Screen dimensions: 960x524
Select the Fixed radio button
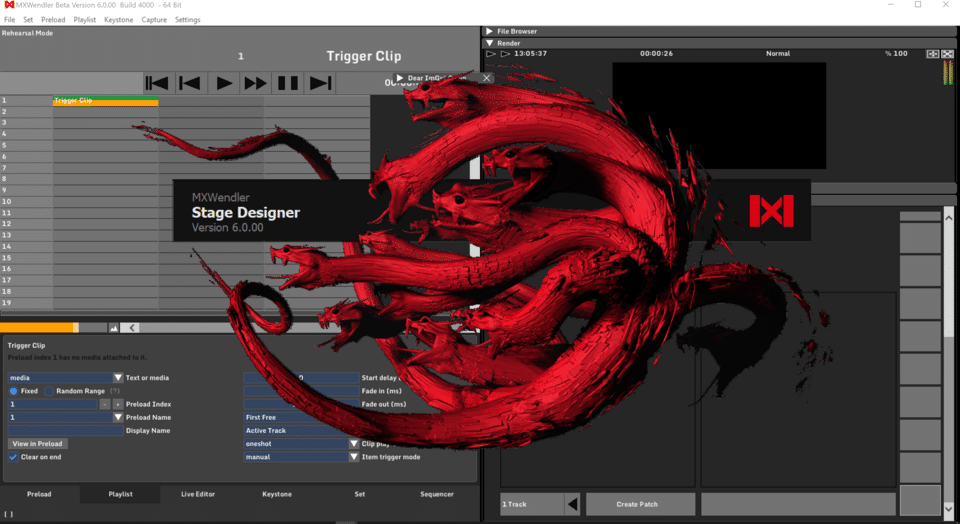coord(14,391)
